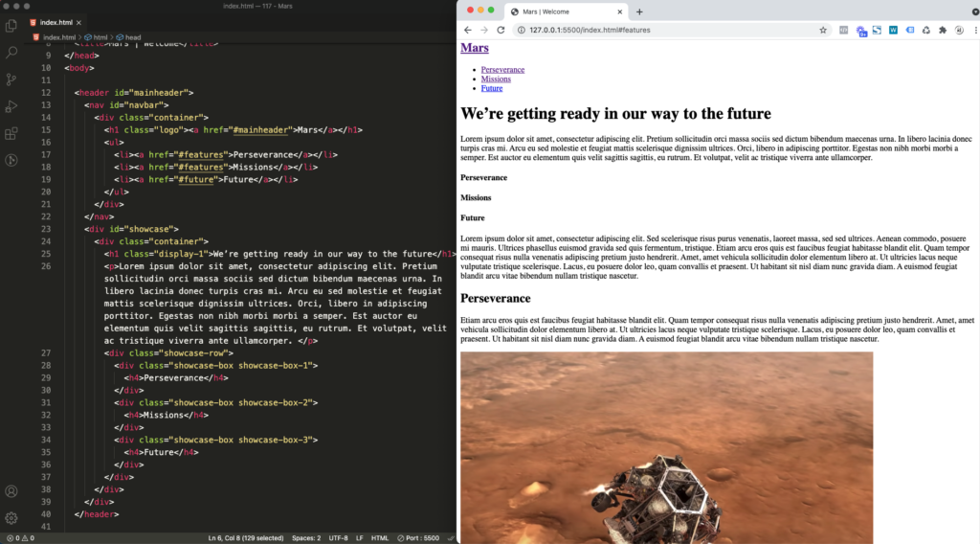The width and height of the screenshot is (980, 544).
Task: Click the teal W extension icon
Action: click(x=893, y=30)
